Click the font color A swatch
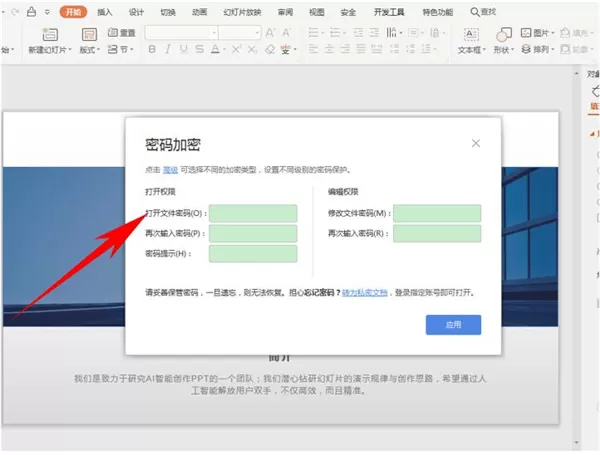 [215, 49]
